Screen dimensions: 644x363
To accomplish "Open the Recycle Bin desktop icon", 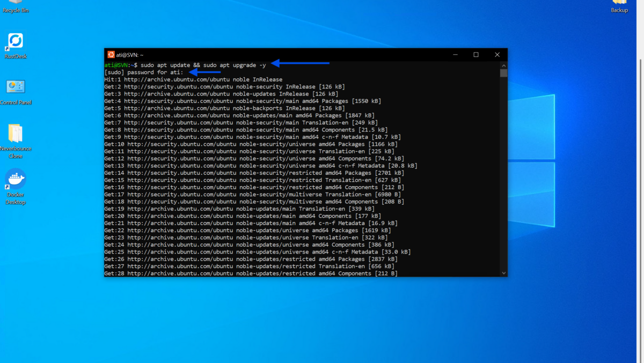I will click(16, 4).
